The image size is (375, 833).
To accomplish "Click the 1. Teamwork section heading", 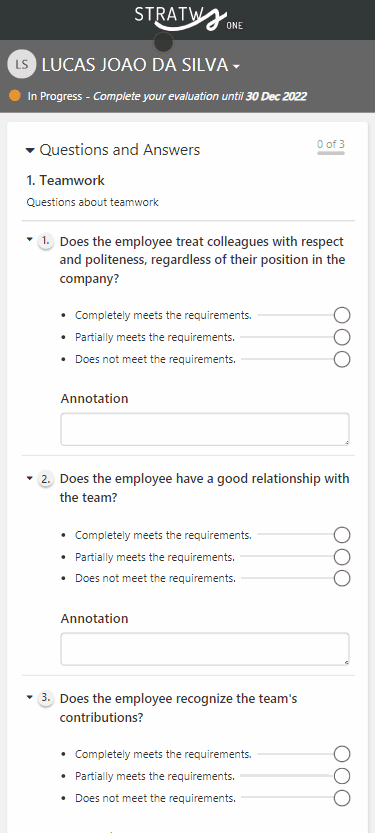I will point(65,181).
